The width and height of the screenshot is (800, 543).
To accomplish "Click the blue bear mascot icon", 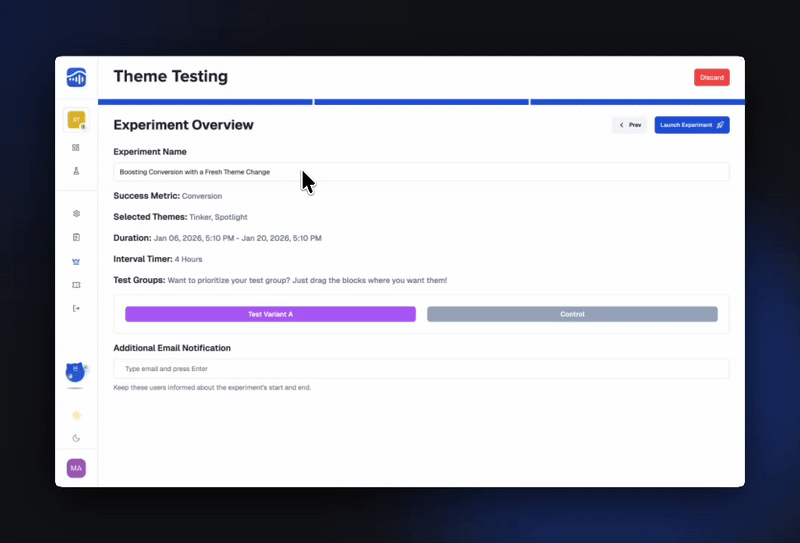I will (x=75, y=373).
